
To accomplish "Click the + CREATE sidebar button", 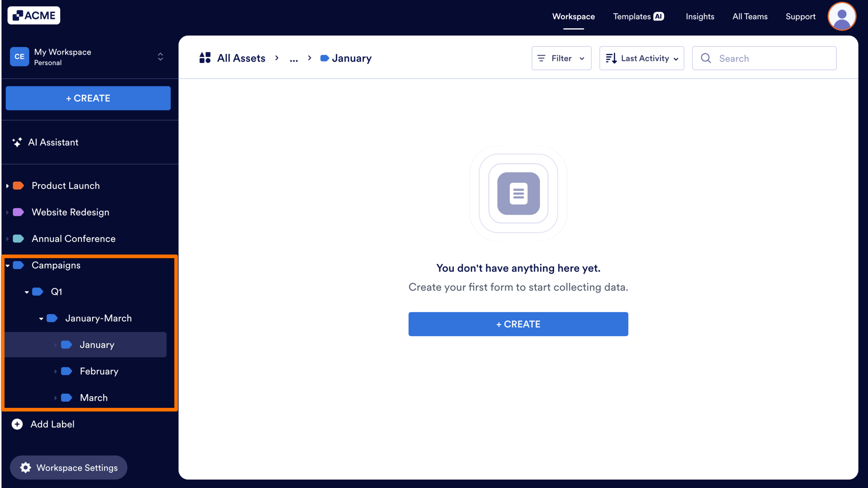I will [87, 98].
